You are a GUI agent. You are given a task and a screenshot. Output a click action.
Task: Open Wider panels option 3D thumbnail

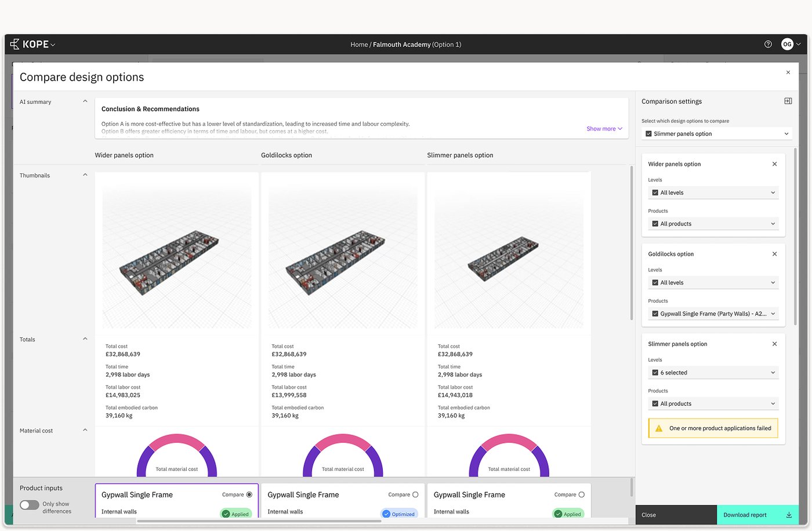(x=177, y=253)
